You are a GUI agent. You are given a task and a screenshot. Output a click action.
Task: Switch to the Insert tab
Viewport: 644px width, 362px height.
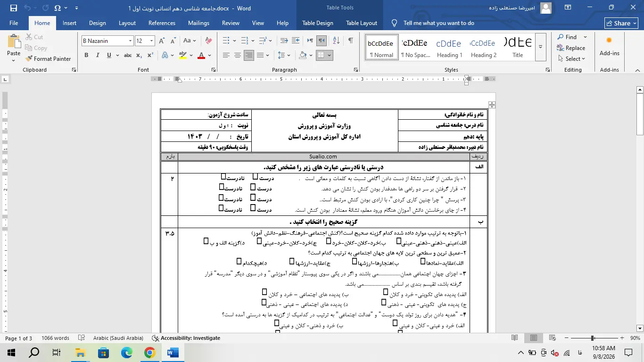tap(69, 23)
